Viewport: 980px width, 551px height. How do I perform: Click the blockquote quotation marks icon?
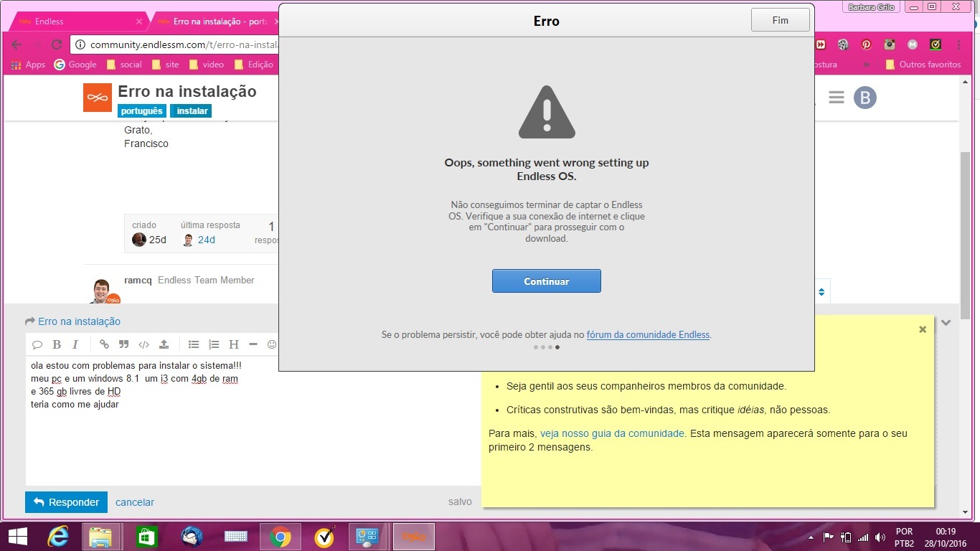tap(123, 344)
